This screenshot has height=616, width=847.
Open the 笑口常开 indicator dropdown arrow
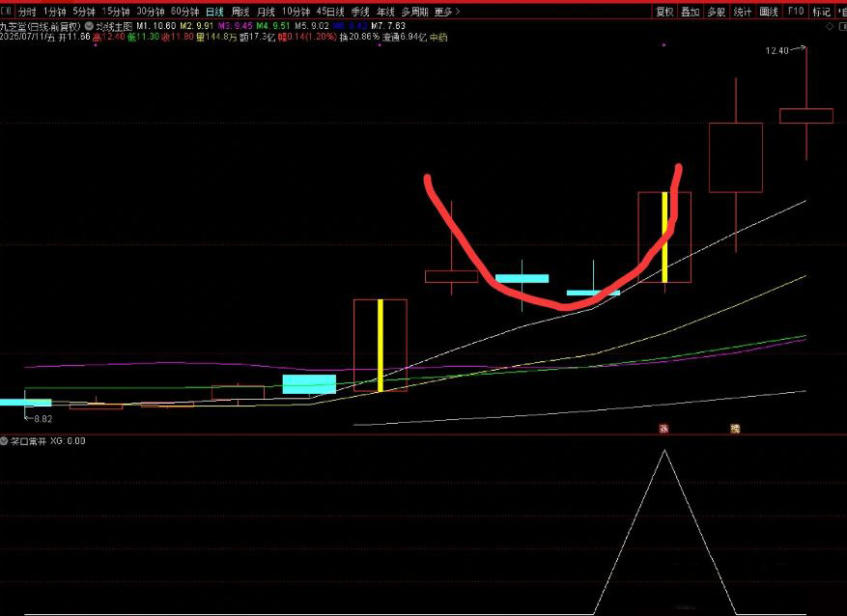tap(5, 440)
